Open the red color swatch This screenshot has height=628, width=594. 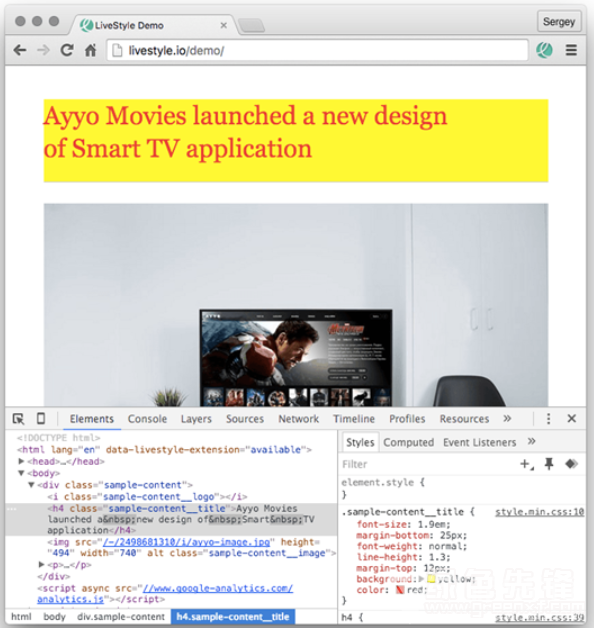[400, 590]
